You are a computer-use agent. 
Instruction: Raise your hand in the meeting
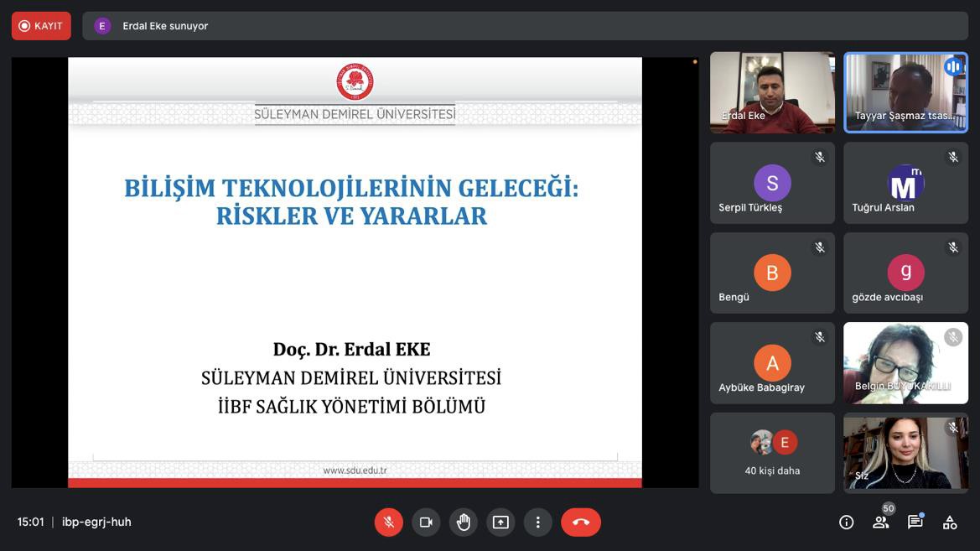tap(463, 522)
